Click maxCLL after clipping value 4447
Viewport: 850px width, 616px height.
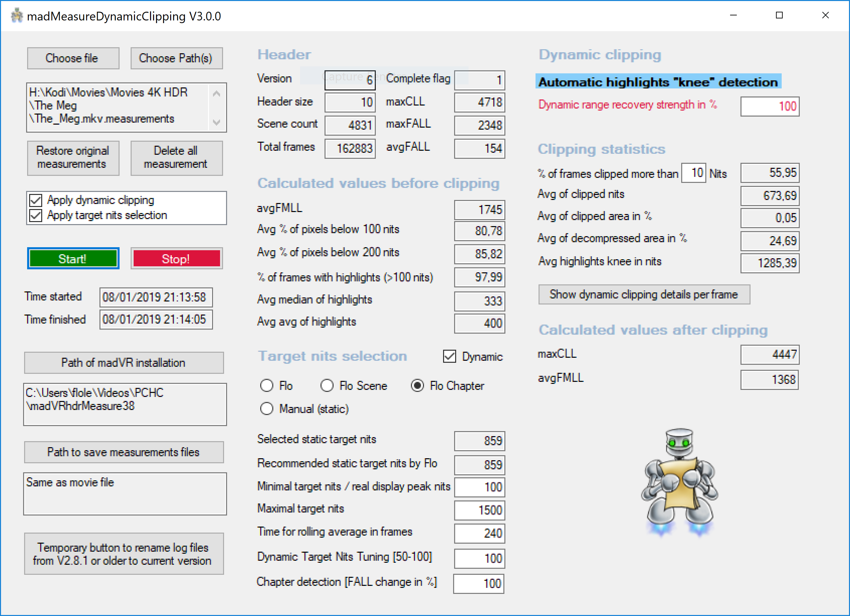point(770,354)
